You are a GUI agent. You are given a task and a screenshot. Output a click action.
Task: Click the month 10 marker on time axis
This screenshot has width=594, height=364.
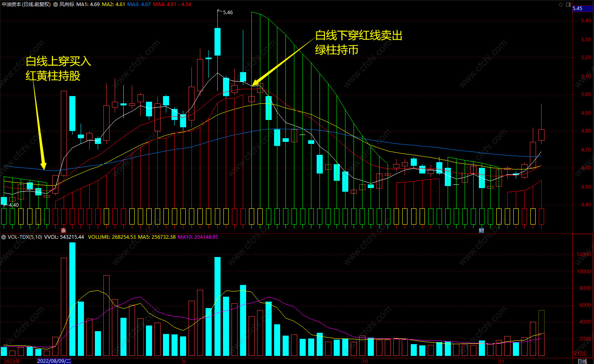pos(365,361)
